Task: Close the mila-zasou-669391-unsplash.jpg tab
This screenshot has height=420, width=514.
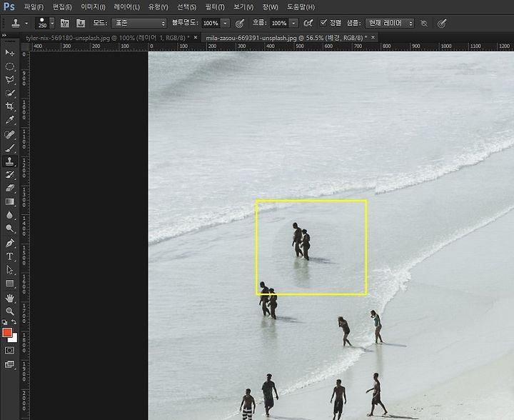Action: (373, 37)
